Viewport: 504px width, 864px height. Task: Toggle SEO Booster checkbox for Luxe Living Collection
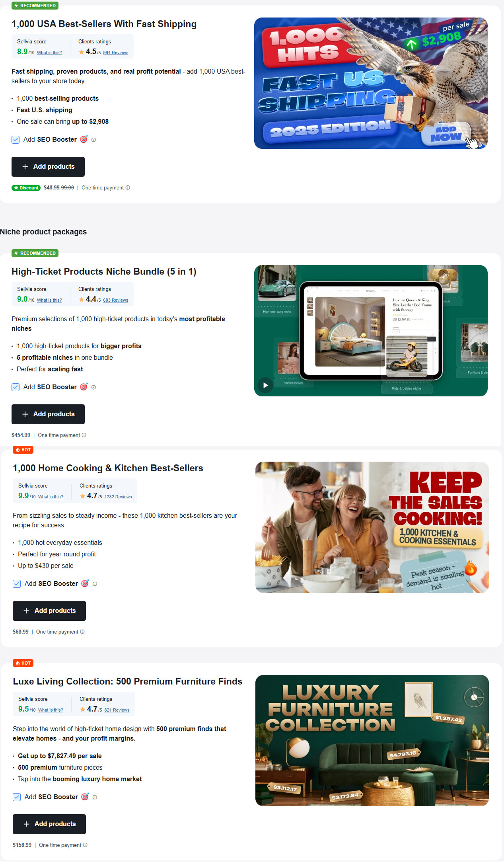[x=17, y=797]
